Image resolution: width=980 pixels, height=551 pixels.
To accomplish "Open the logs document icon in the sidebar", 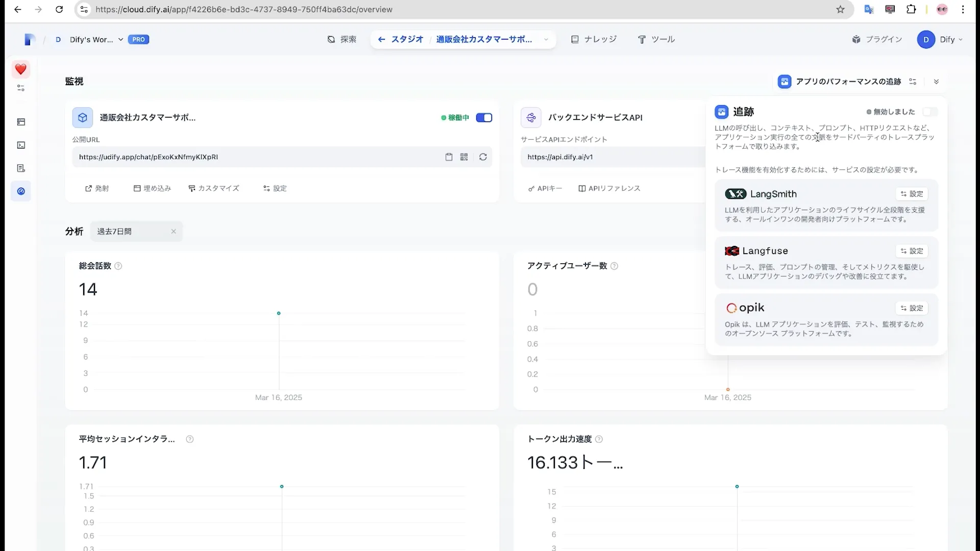I will pos(21,168).
